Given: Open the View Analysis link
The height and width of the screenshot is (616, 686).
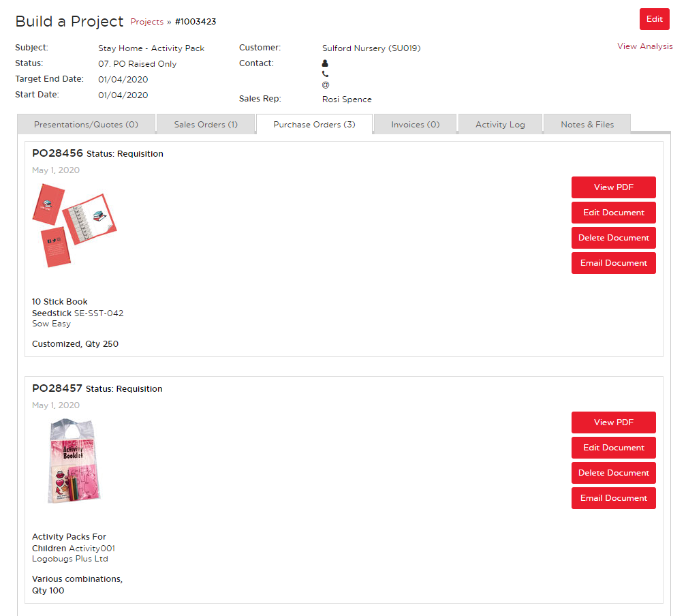Looking at the screenshot, I should 645,46.
